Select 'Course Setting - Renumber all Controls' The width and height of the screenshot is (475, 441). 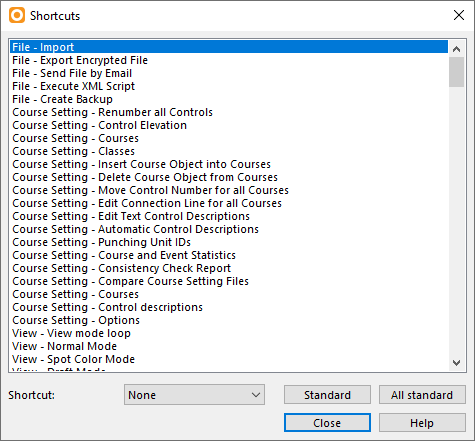pos(229,112)
